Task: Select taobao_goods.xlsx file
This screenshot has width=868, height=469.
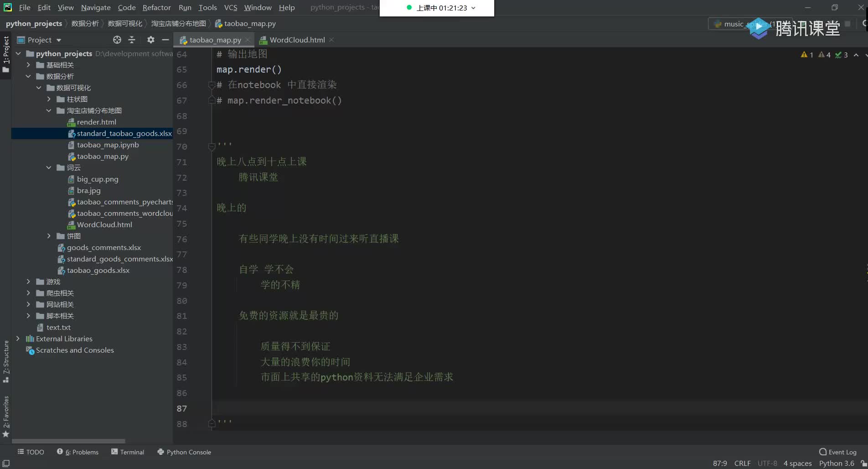Action: click(x=98, y=270)
